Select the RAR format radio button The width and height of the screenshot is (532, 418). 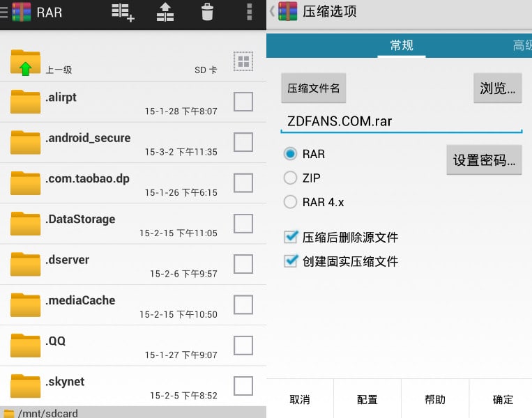pos(290,153)
